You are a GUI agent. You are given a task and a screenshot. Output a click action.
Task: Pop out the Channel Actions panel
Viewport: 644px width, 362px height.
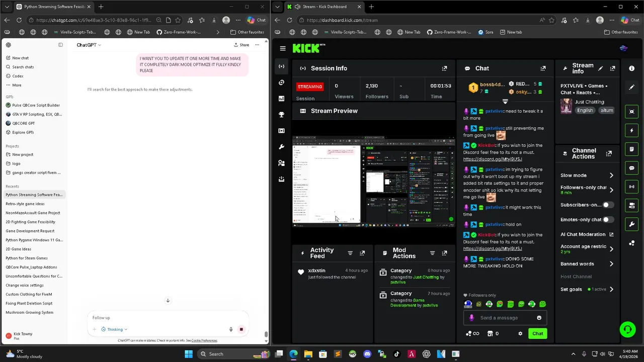coord(609,153)
